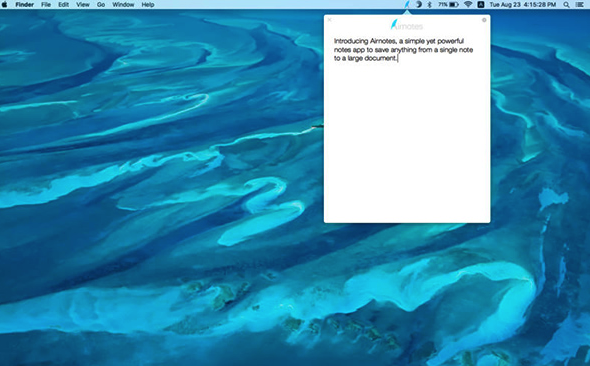Open the Window menu
Viewport: 590px width, 366px height.
click(x=123, y=5)
